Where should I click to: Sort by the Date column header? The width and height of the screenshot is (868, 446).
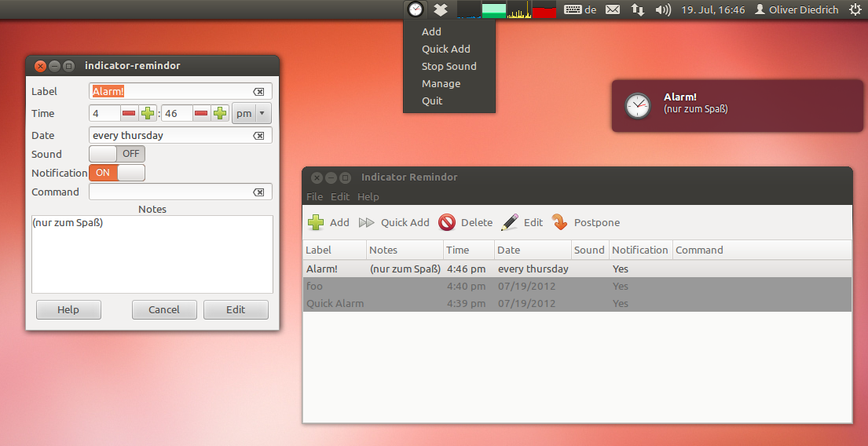point(533,250)
